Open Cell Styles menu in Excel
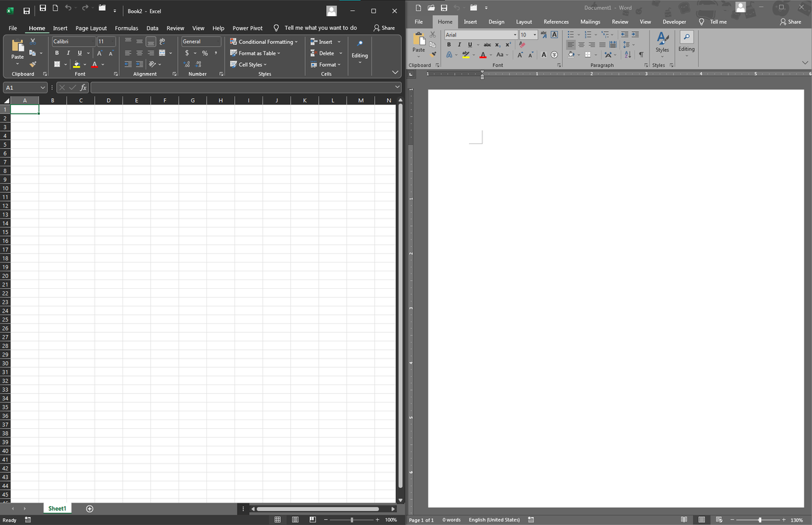 pos(247,64)
